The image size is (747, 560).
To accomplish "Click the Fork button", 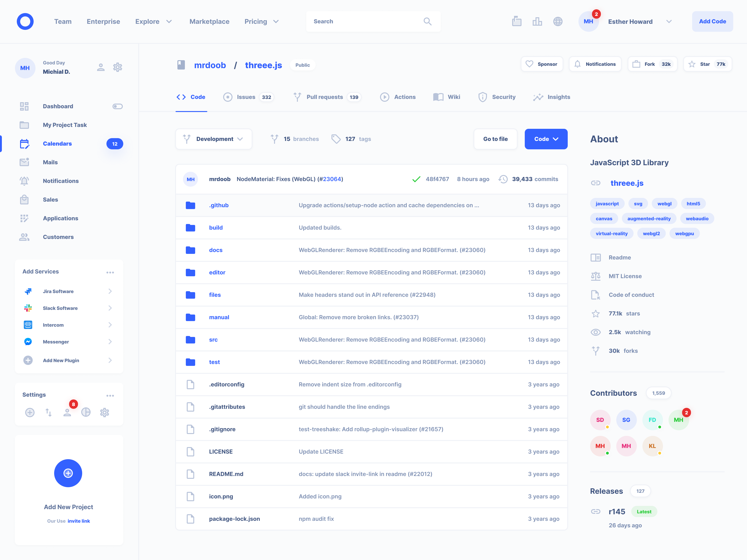I will tap(652, 64).
